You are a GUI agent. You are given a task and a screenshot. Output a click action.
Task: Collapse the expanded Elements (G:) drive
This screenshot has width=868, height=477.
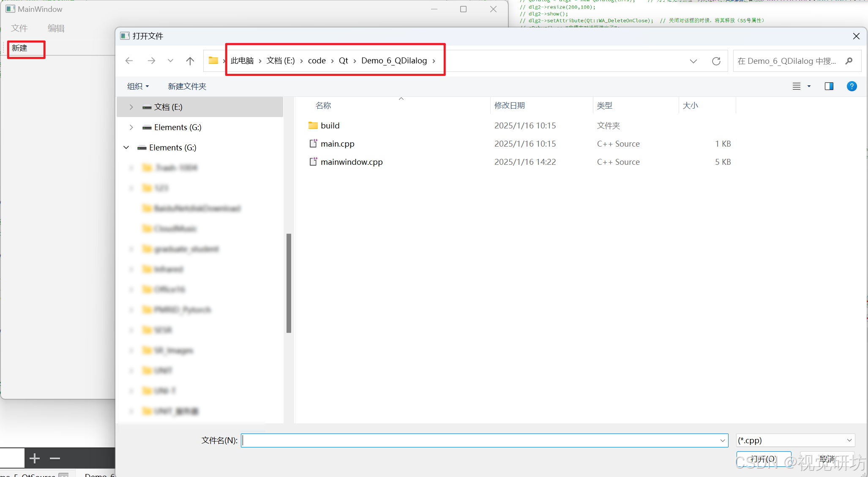126,147
